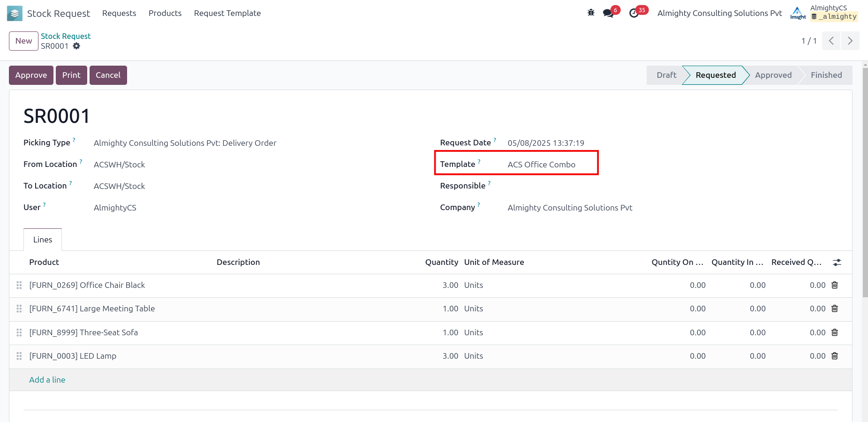Click drag handle of Three-Seat Sofa row
The height and width of the screenshot is (422, 868).
point(19,332)
